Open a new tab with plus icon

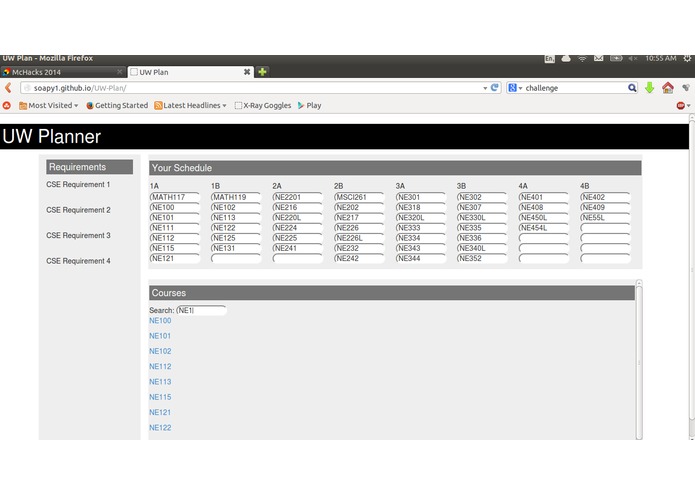coord(262,72)
